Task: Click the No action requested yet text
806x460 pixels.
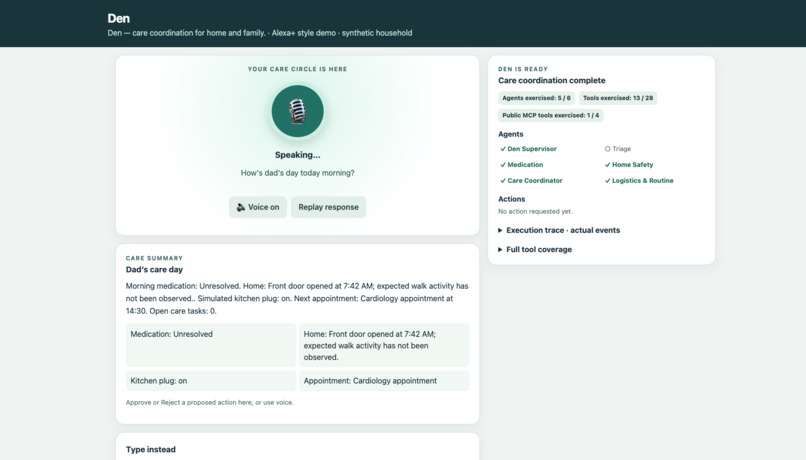Action: point(535,211)
